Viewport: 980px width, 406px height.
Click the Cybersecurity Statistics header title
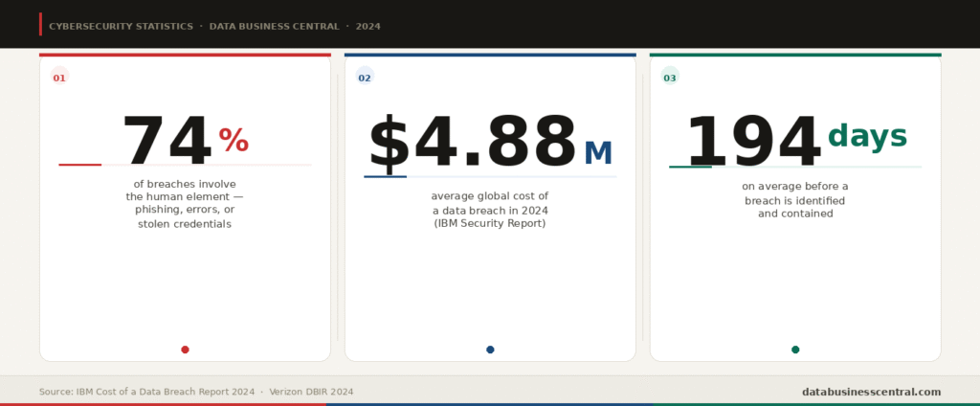[x=121, y=26]
